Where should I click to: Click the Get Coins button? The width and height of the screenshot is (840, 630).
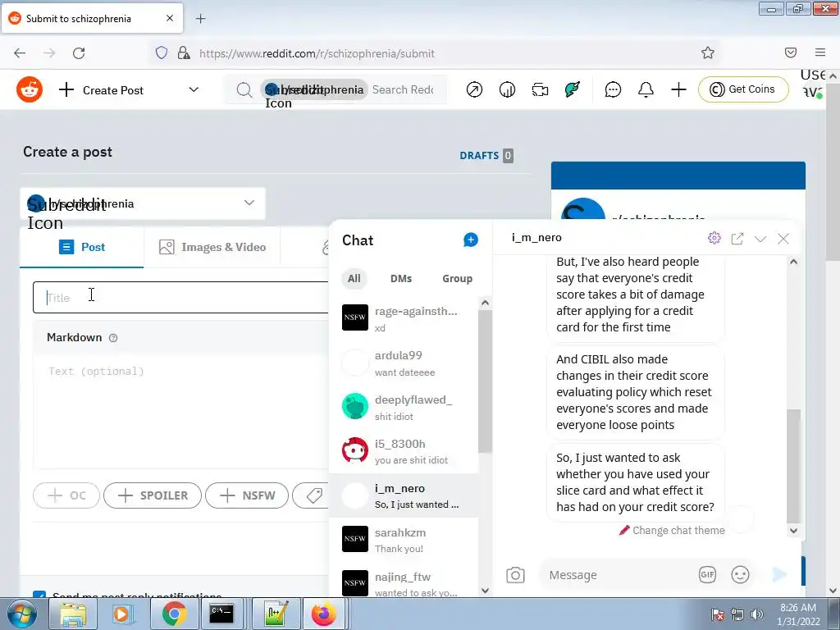point(743,89)
